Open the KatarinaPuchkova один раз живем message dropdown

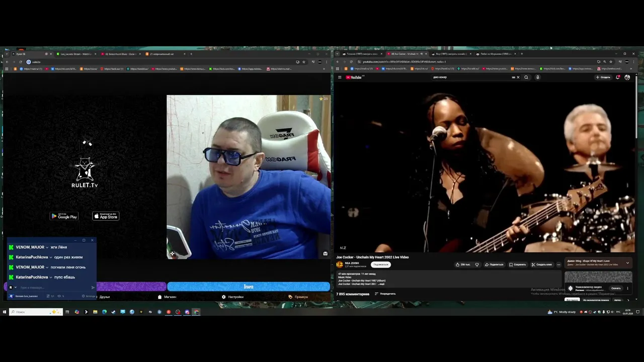[x=51, y=257]
